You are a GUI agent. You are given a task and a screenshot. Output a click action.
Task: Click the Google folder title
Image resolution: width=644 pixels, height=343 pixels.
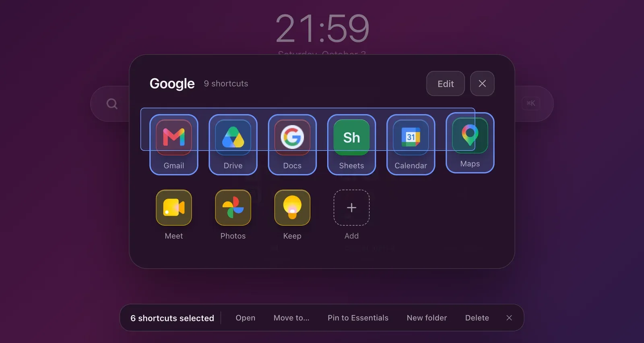point(172,83)
